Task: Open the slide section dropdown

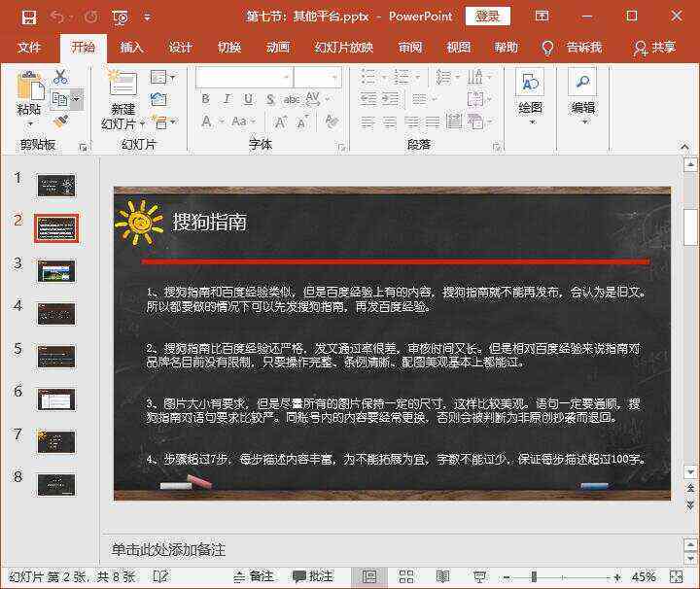Action: (x=164, y=121)
